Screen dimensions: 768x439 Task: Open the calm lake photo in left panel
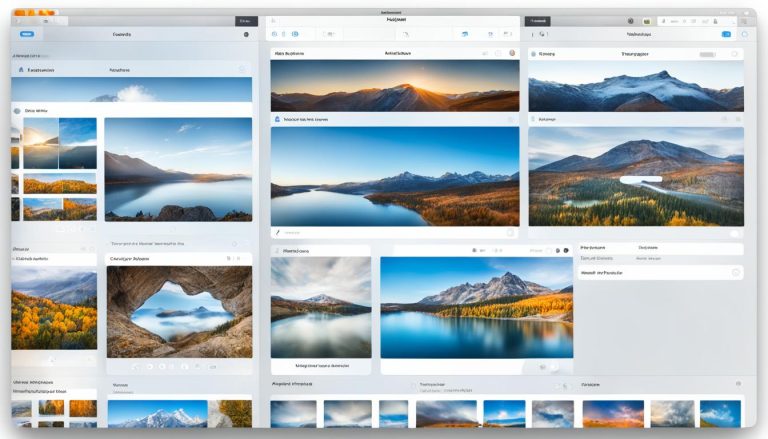(x=178, y=170)
